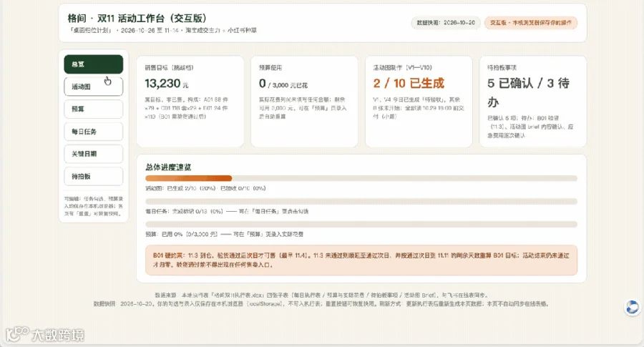Click the 5 已确认 / 3 待办 figure
Screen dimensions: 644x347
point(529,92)
